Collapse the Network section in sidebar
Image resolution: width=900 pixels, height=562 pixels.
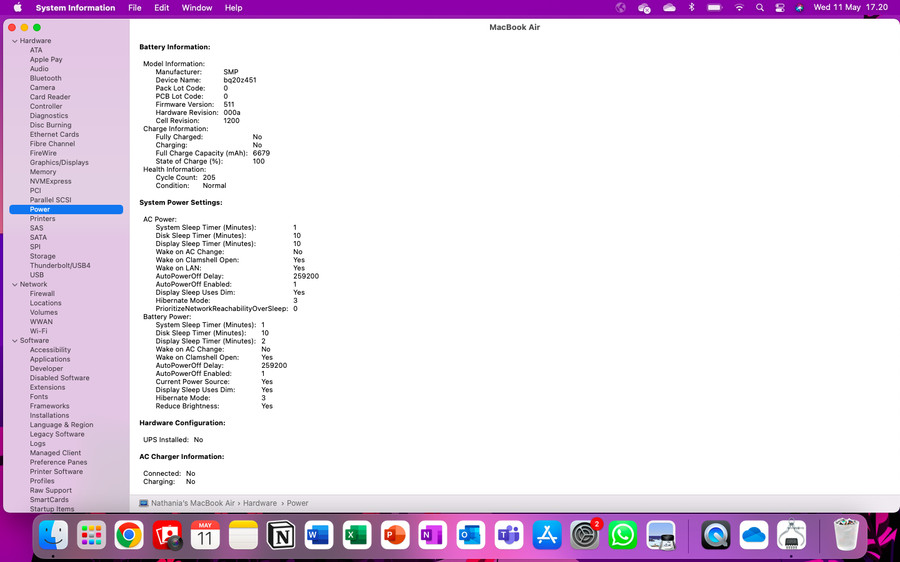pyautogui.click(x=14, y=285)
